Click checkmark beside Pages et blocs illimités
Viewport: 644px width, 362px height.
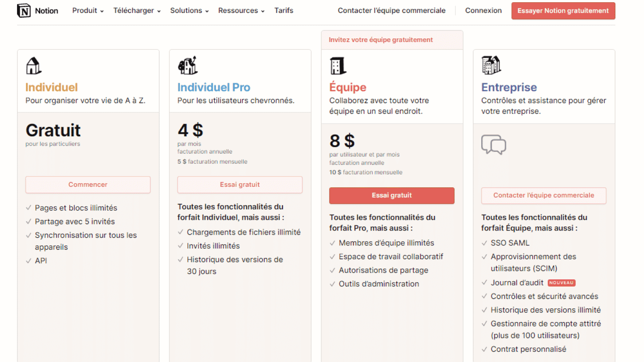[29, 208]
